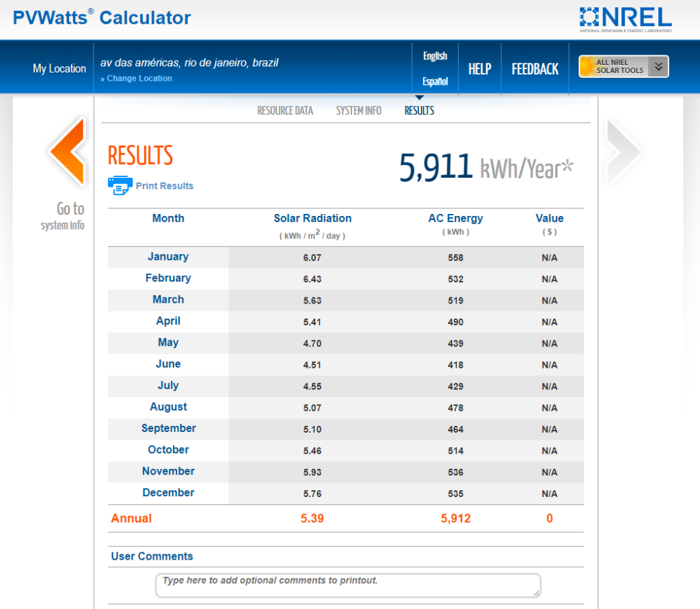This screenshot has width=700, height=609.
Task: Click July solar radiation 4.55
Action: point(312,386)
